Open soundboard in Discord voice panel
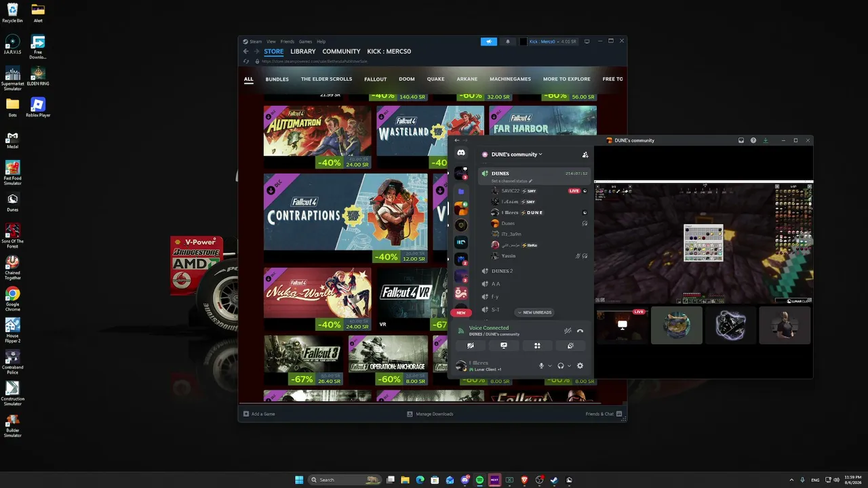 pyautogui.click(x=570, y=346)
